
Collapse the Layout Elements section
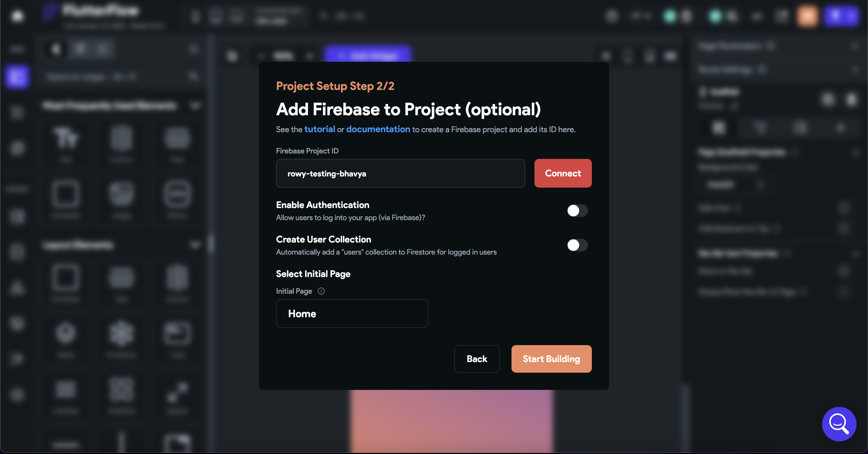[195, 245]
